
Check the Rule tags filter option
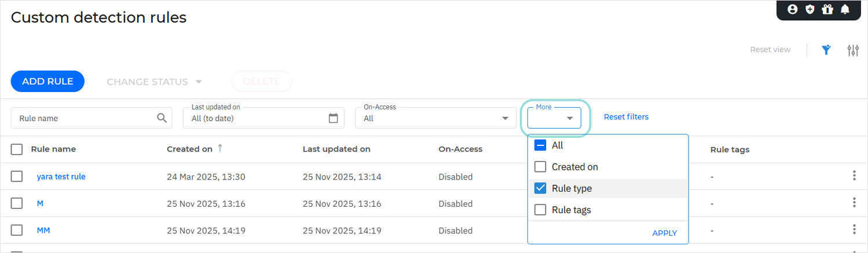[540, 210]
